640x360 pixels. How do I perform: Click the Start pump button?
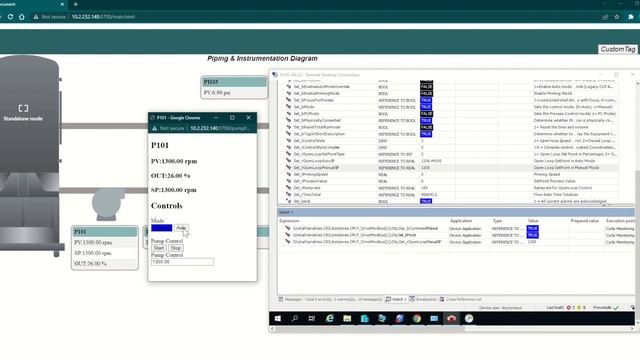[x=159, y=248]
